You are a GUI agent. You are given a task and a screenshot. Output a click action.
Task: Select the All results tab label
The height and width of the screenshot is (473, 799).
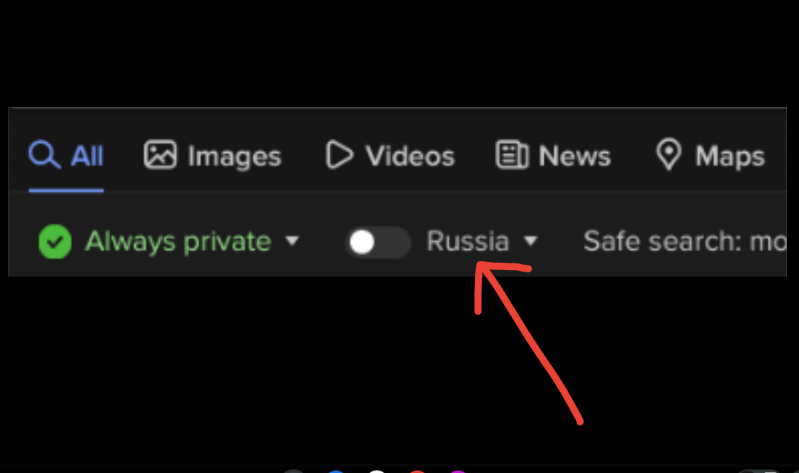tap(87, 156)
